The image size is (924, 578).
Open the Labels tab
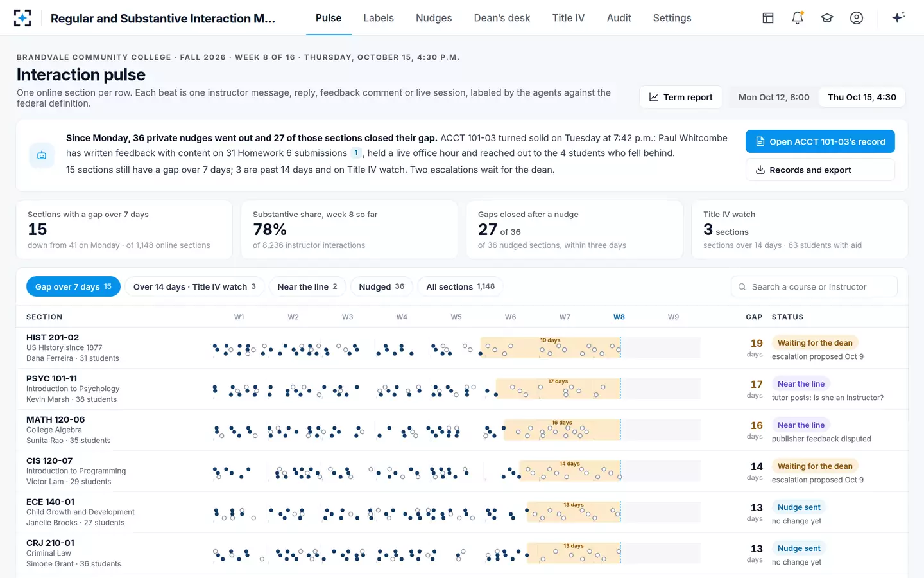point(379,18)
